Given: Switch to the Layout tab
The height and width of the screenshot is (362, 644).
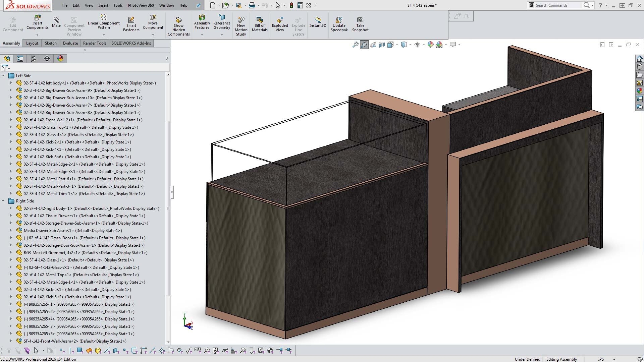Looking at the screenshot, I should 32,43.
